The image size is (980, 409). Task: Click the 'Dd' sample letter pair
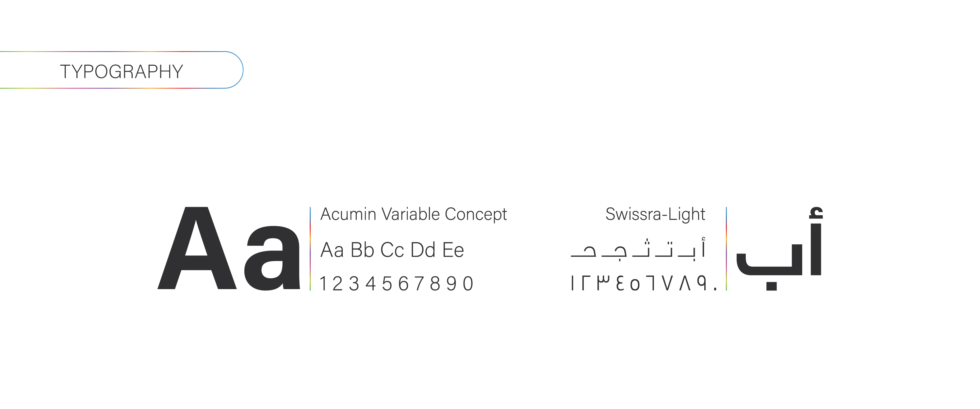(x=423, y=250)
